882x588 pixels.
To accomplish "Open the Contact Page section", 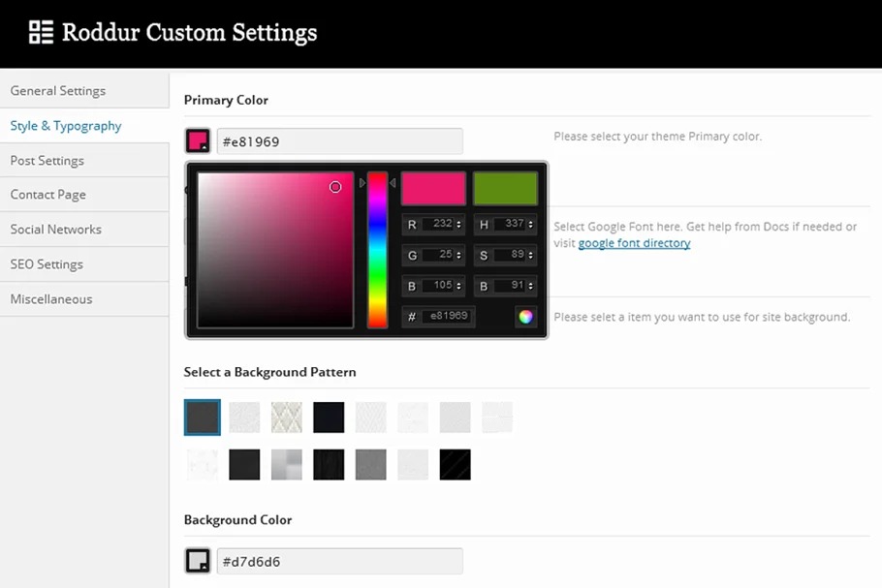I will point(48,195).
